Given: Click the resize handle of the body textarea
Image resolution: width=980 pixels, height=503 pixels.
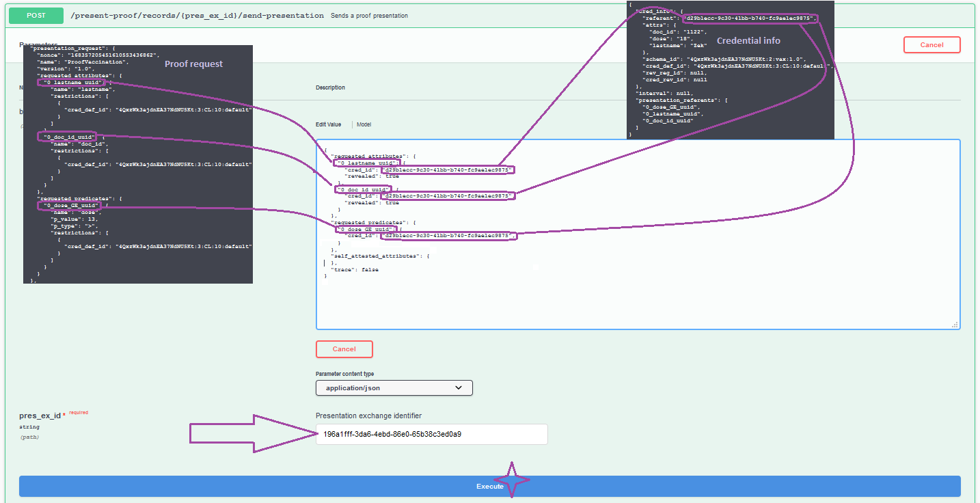Looking at the screenshot, I should 956,326.
